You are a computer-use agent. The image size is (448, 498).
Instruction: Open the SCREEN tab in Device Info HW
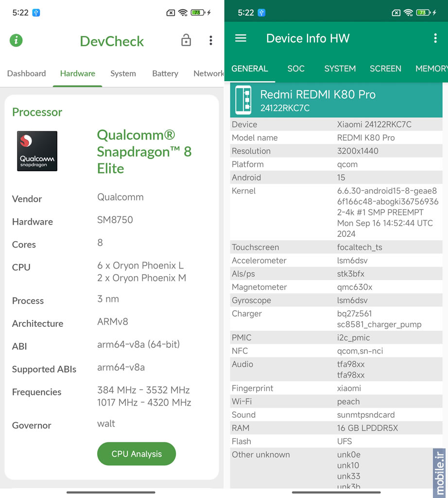[x=385, y=69]
